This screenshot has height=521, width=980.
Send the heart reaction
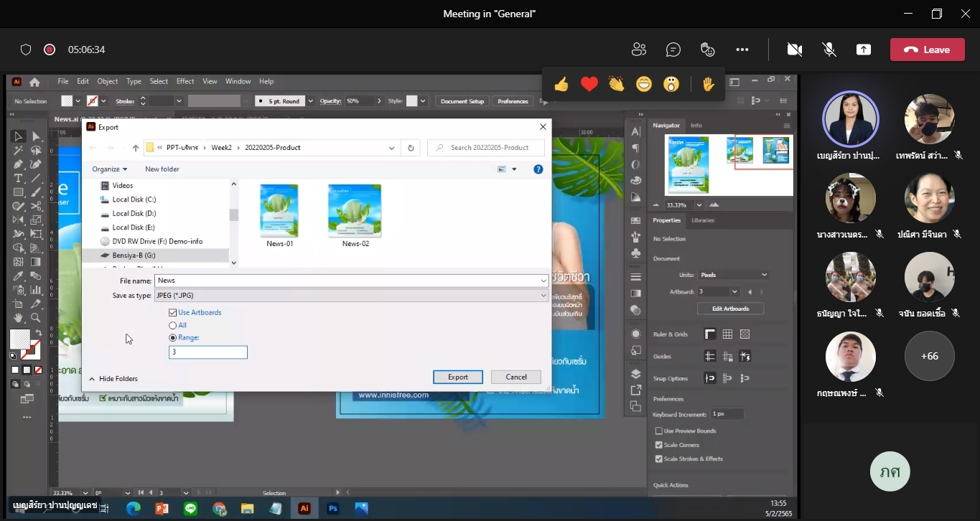tap(589, 85)
